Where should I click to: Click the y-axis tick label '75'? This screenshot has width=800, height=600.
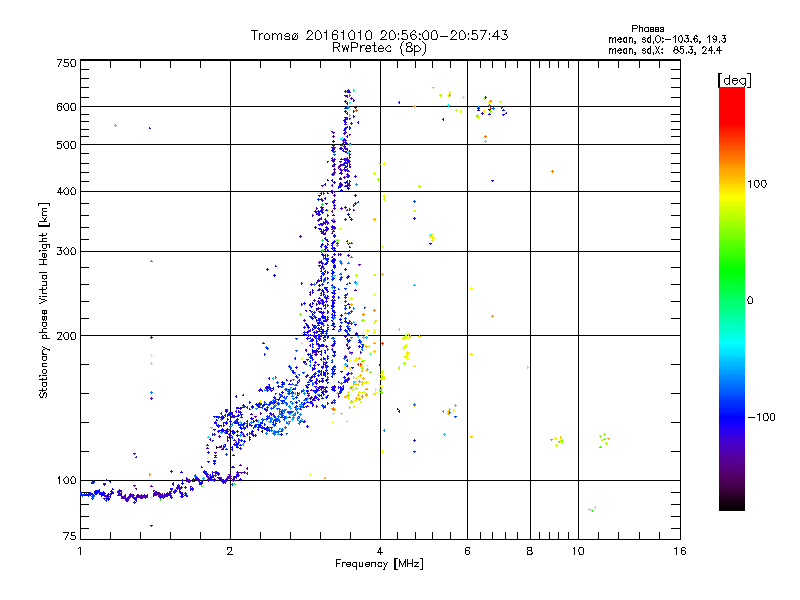70,536
